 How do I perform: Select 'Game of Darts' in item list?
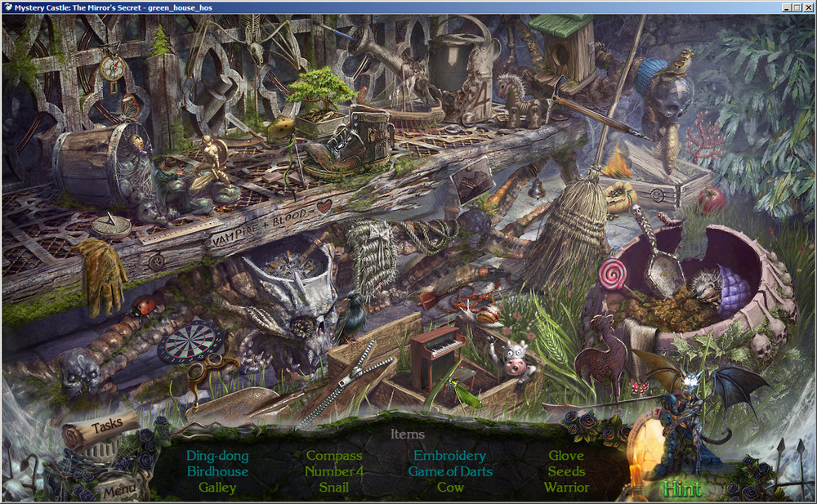(x=450, y=471)
